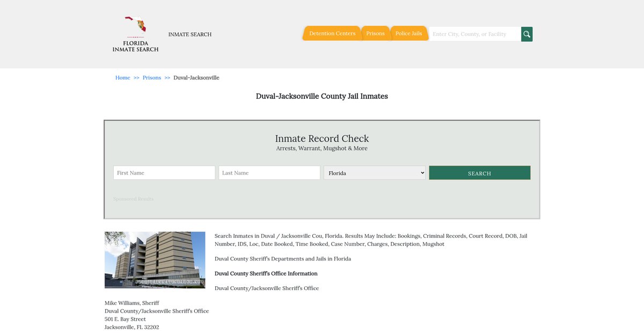Click the Jacksonville, FL 32202 line
Screen dimensions: 644x333
(131, 327)
